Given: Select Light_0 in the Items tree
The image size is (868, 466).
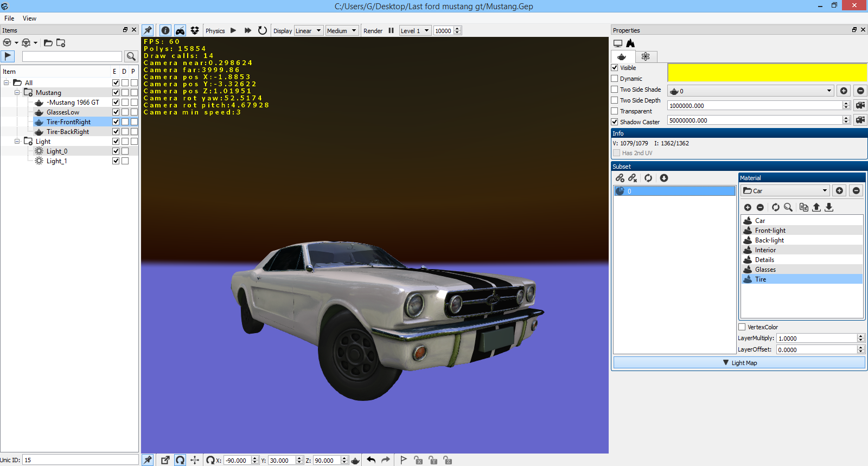Looking at the screenshot, I should (57, 151).
